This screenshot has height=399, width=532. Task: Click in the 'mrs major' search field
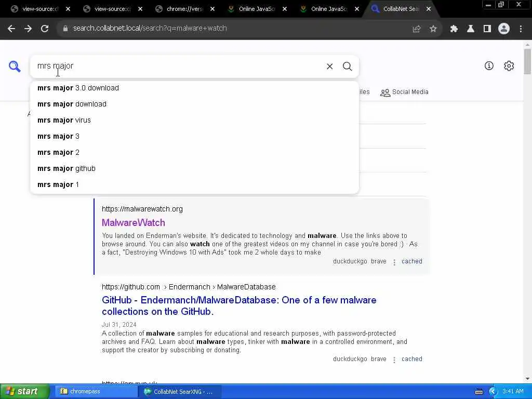pos(177,66)
